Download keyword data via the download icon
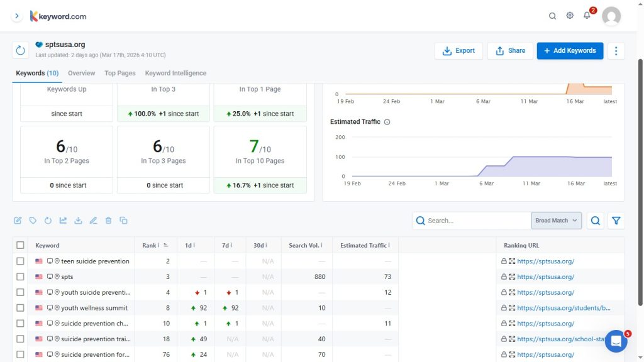Image resolution: width=644 pixels, height=362 pixels. pos(78,220)
